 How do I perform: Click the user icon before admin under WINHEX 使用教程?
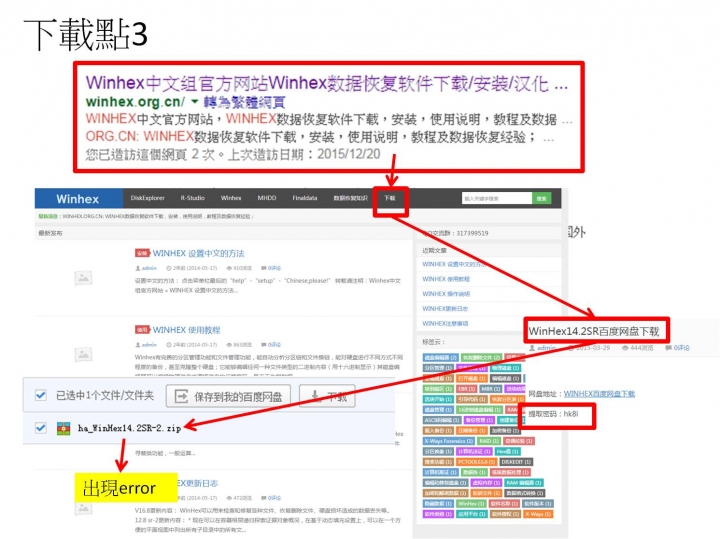pyautogui.click(x=138, y=345)
